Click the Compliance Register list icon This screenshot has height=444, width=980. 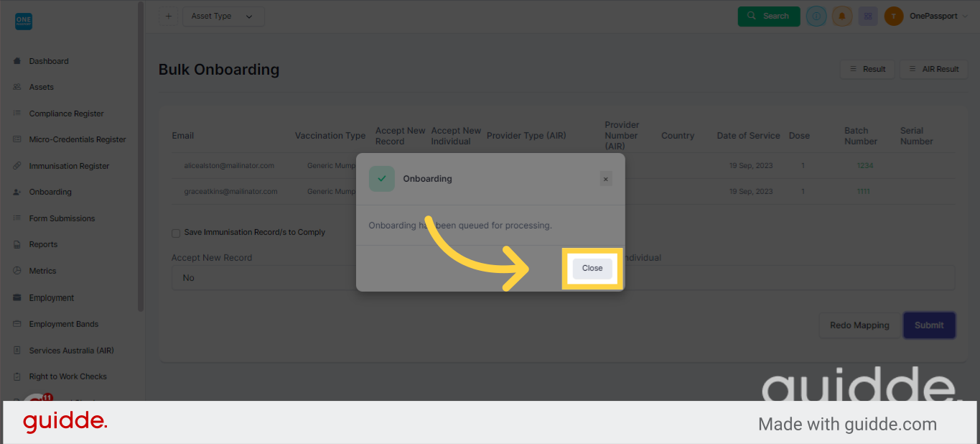click(17, 114)
